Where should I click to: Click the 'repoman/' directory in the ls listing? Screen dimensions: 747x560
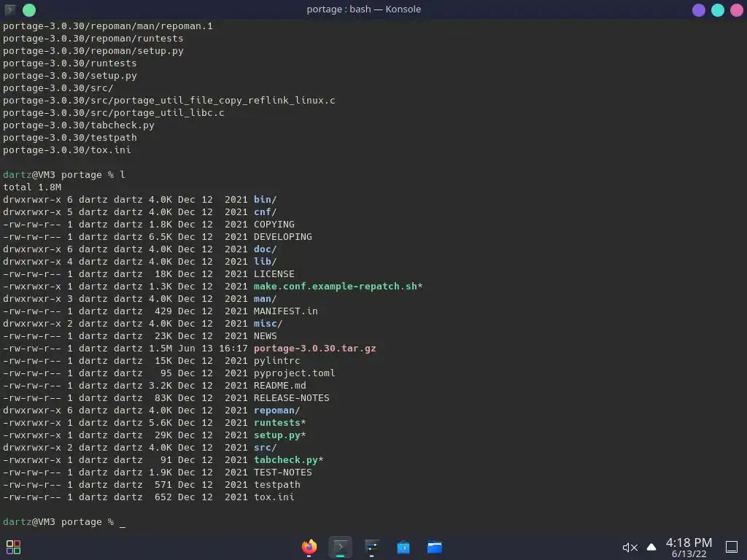[276, 410]
